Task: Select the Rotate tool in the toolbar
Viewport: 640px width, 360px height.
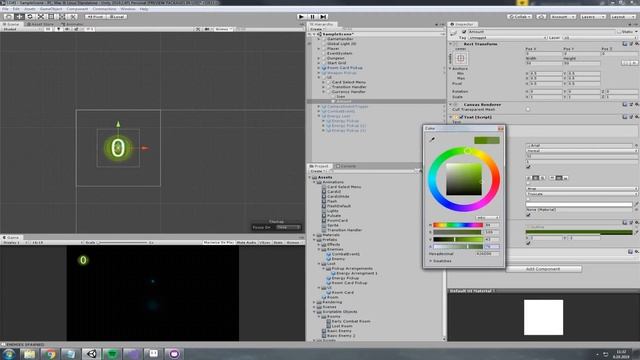Action: [x=30, y=17]
